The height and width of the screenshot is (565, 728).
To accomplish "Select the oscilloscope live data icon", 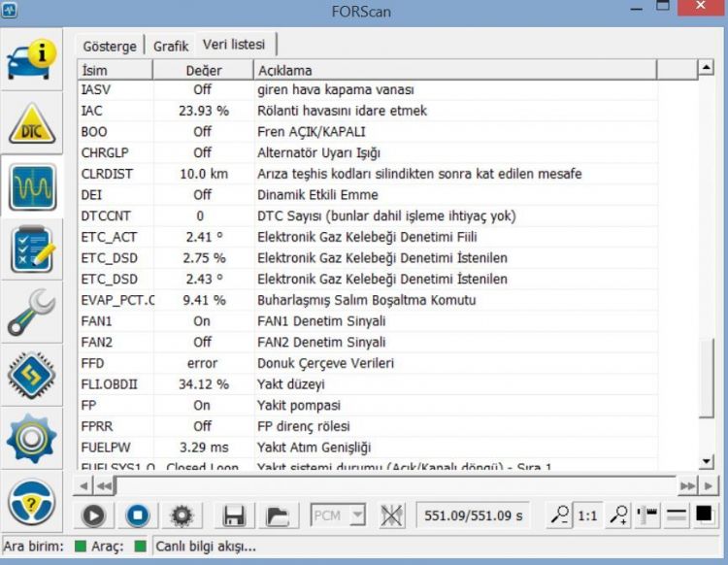I will pos(32,186).
